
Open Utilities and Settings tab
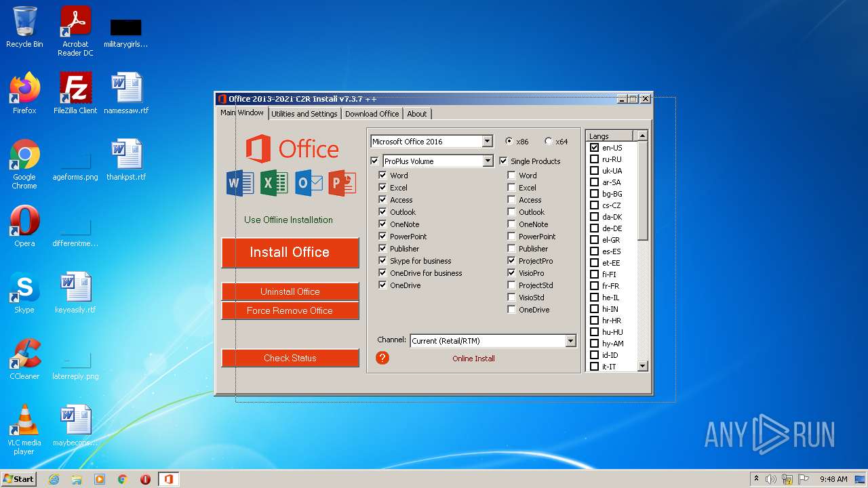coord(304,114)
